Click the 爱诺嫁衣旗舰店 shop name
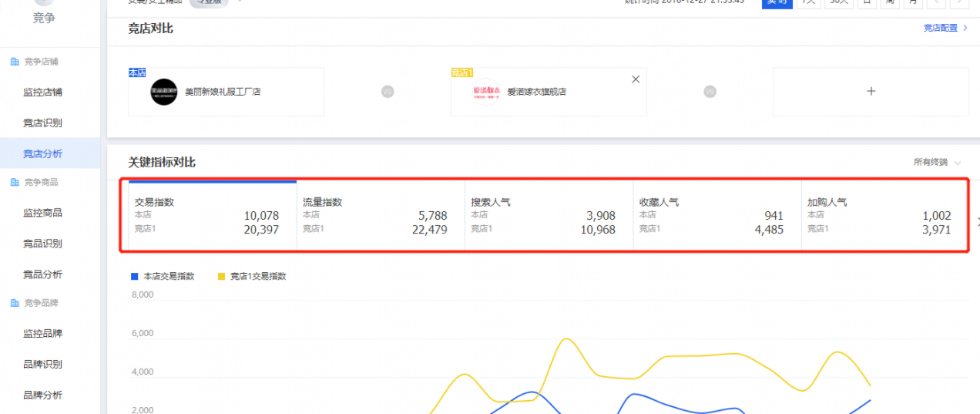This screenshot has height=414, width=980. (536, 92)
